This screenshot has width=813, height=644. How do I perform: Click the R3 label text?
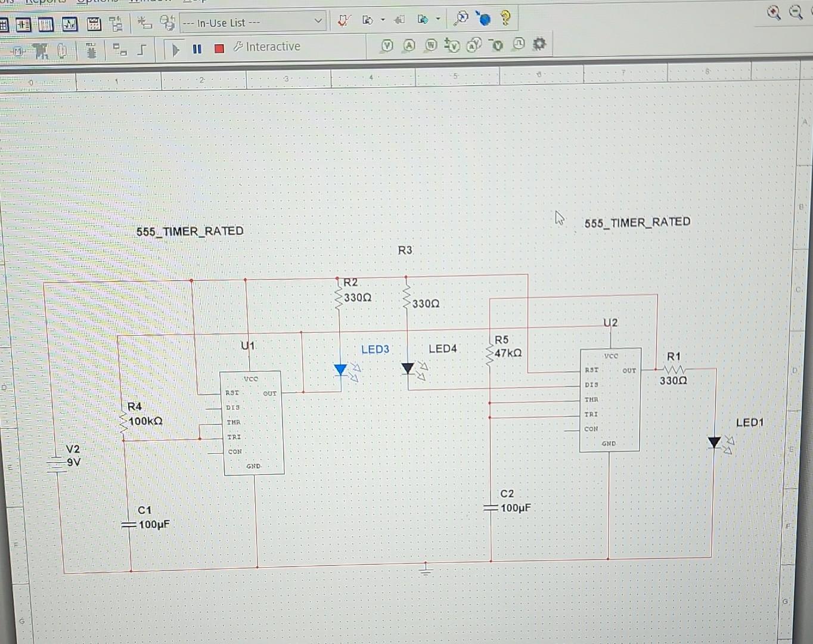[405, 250]
